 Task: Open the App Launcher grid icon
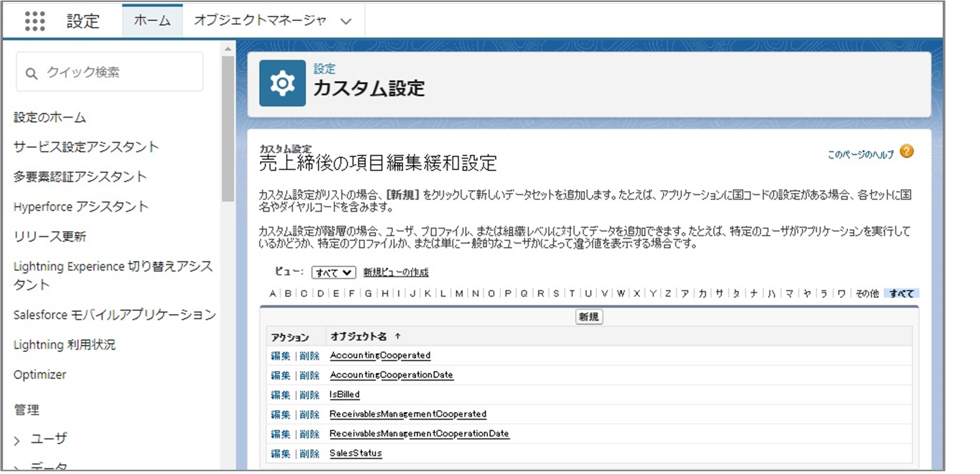tap(35, 21)
